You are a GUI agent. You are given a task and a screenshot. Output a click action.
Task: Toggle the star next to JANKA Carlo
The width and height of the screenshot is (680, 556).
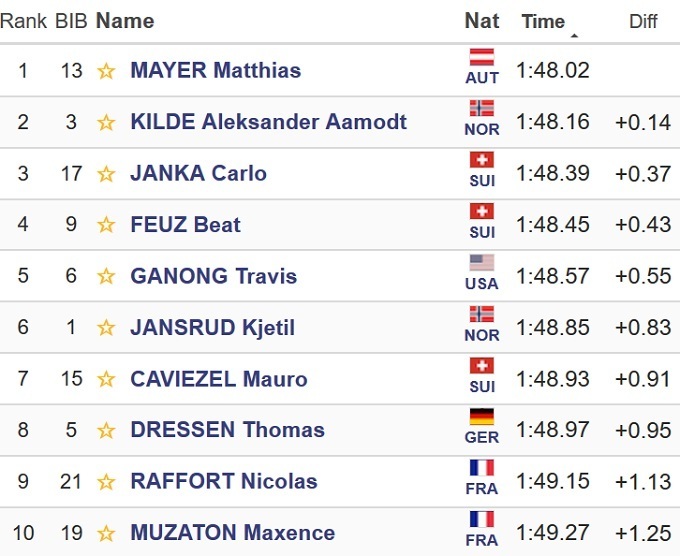pyautogui.click(x=106, y=174)
